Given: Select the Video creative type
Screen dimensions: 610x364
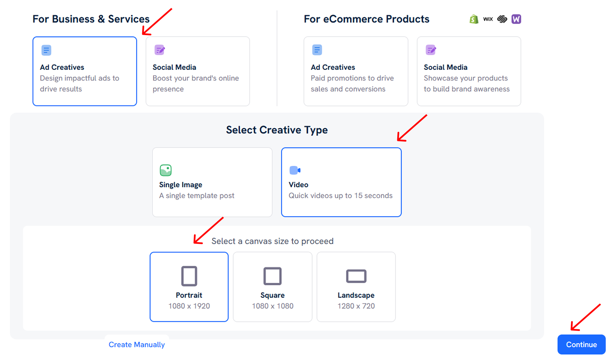Looking at the screenshot, I should click(x=341, y=182).
